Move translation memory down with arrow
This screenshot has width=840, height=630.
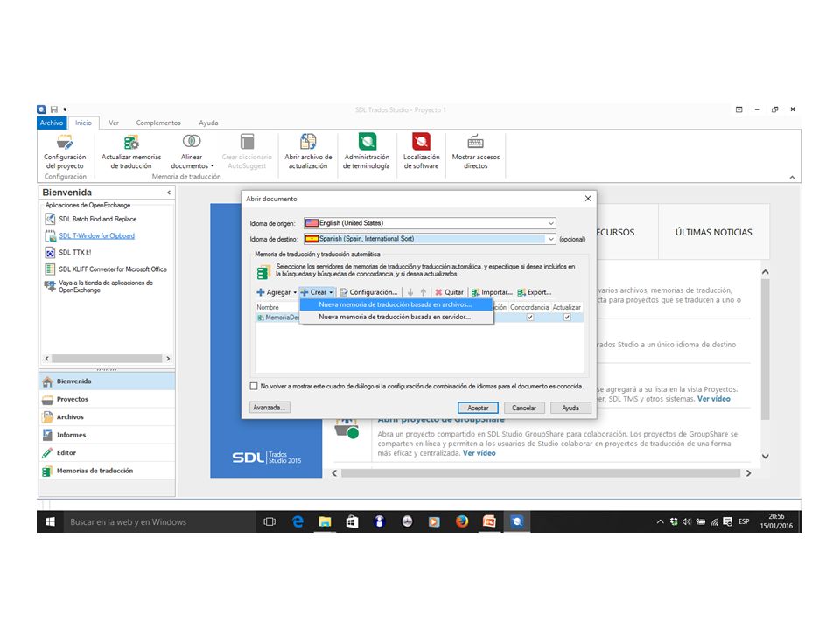(x=410, y=292)
